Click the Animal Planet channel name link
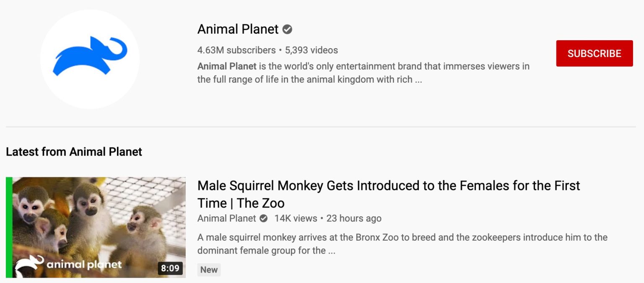Image resolution: width=644 pixels, height=283 pixels. pyautogui.click(x=237, y=29)
